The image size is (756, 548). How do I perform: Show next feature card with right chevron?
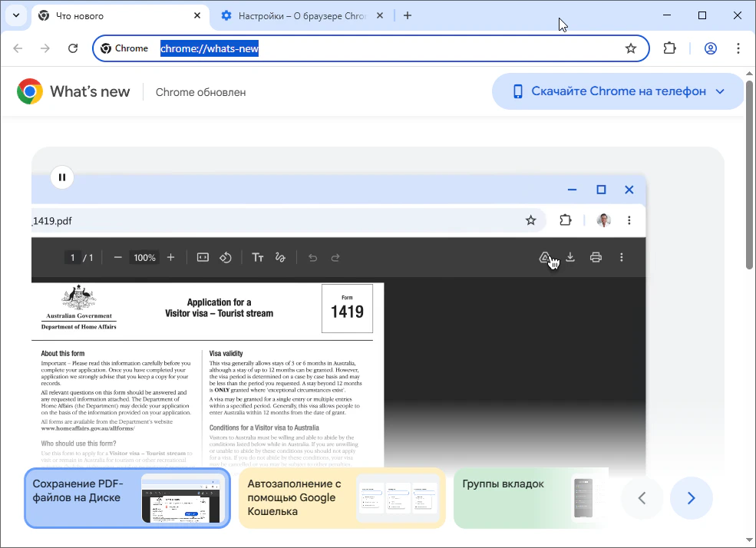(x=691, y=498)
